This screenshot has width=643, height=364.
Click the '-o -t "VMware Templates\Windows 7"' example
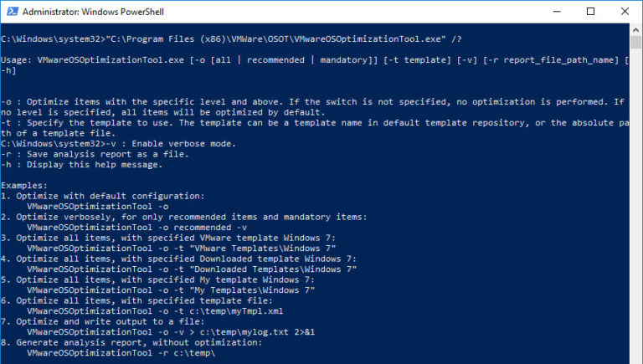[x=181, y=249]
